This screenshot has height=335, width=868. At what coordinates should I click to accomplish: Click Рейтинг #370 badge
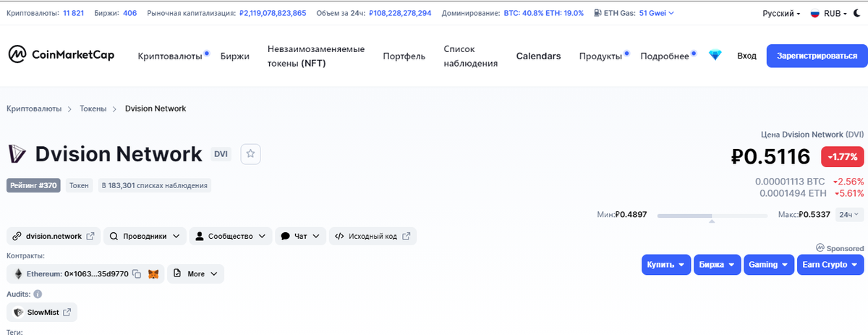coord(33,185)
